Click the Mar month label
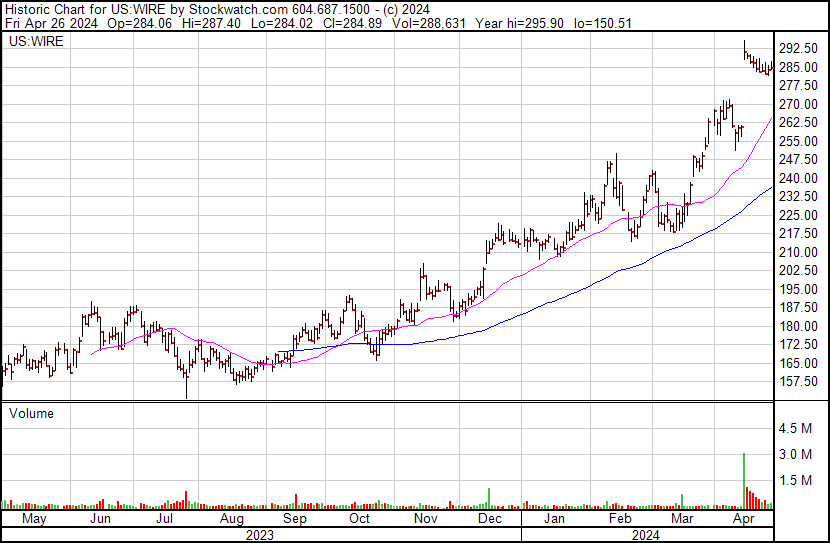This screenshot has width=830, height=543. coord(682,519)
